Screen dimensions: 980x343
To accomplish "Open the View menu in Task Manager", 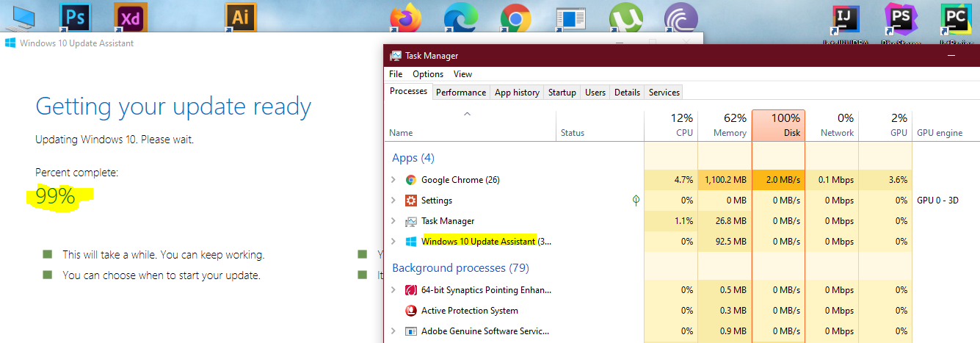I will 462,74.
